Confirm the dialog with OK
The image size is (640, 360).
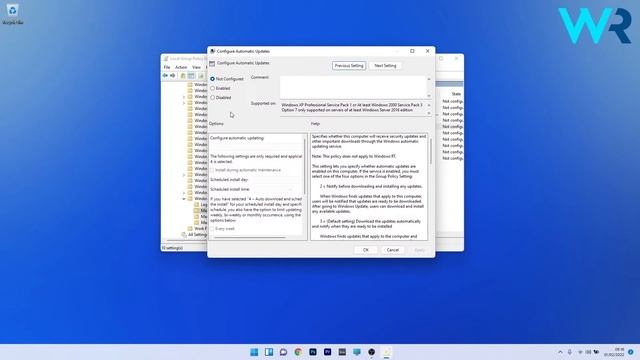[x=366, y=250]
